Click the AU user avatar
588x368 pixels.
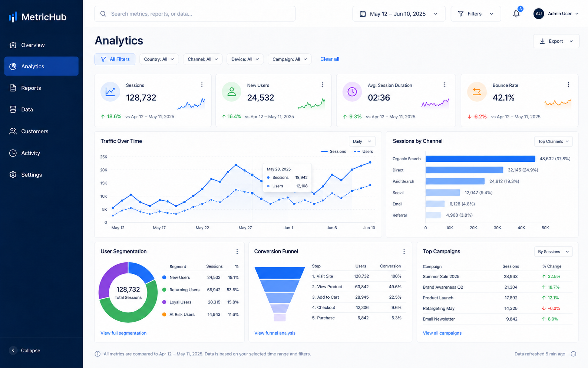(x=538, y=14)
